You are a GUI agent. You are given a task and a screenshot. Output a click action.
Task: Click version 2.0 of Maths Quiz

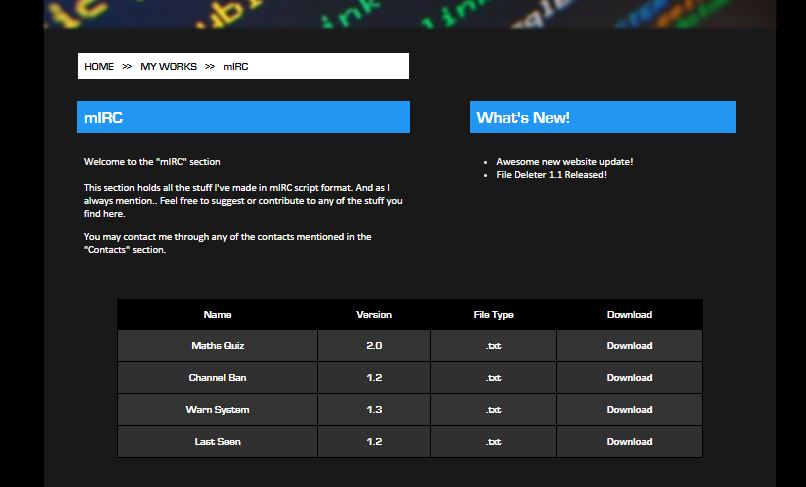click(374, 346)
